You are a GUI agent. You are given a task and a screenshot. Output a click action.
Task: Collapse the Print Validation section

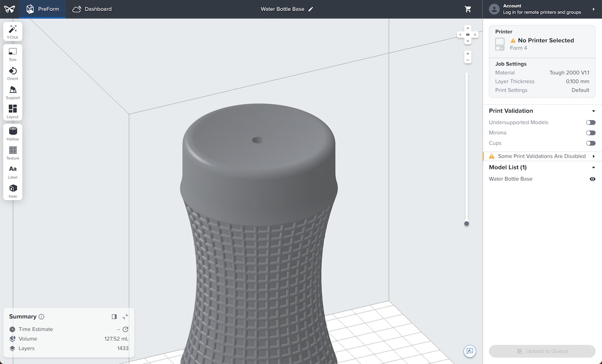(x=594, y=111)
